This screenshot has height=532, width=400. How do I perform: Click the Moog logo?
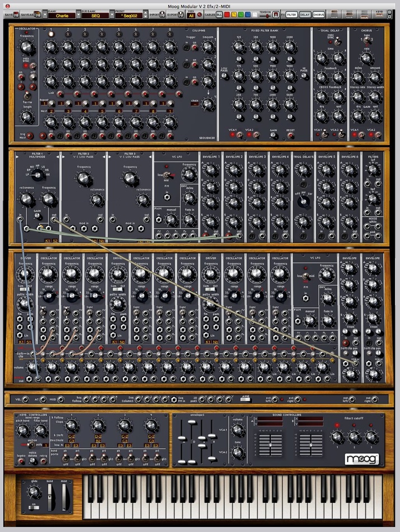coord(361,459)
